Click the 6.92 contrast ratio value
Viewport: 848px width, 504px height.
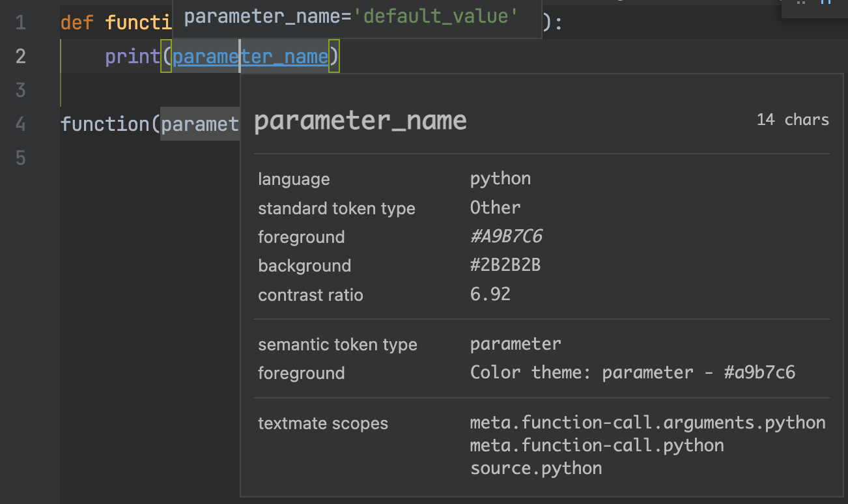click(490, 294)
